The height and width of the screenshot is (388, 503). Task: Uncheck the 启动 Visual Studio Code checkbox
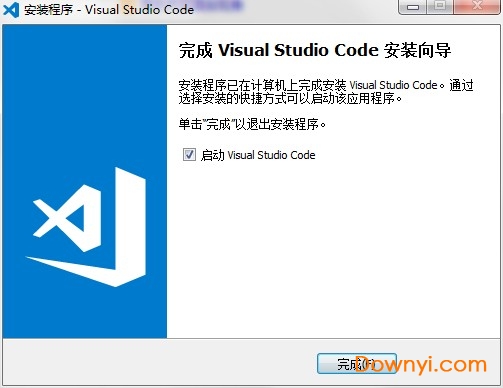click(x=189, y=155)
